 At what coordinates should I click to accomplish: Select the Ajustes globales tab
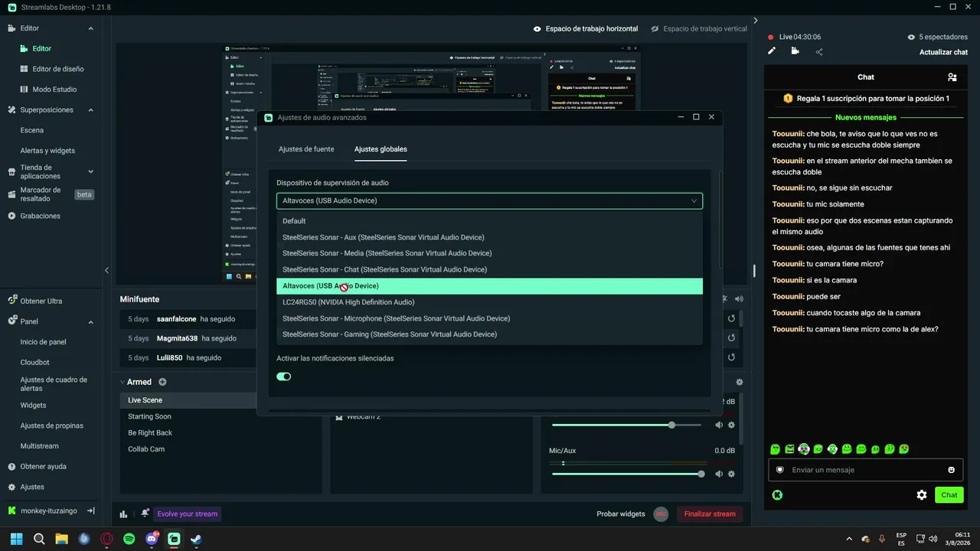click(x=381, y=149)
